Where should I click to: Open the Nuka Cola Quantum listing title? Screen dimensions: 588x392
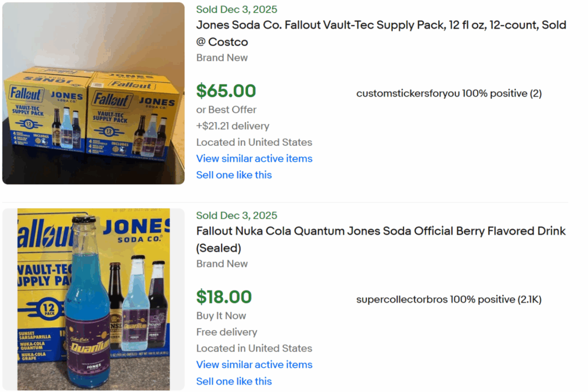pyautogui.click(x=381, y=231)
